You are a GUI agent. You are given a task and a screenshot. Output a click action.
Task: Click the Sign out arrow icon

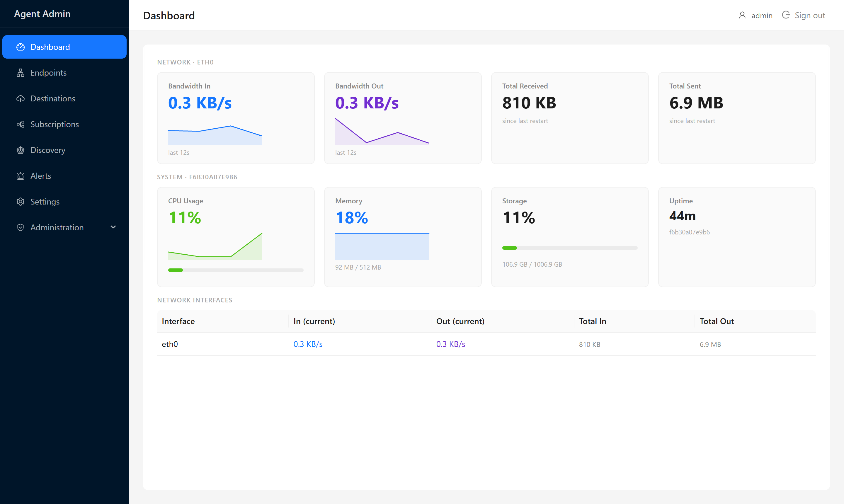(x=786, y=15)
